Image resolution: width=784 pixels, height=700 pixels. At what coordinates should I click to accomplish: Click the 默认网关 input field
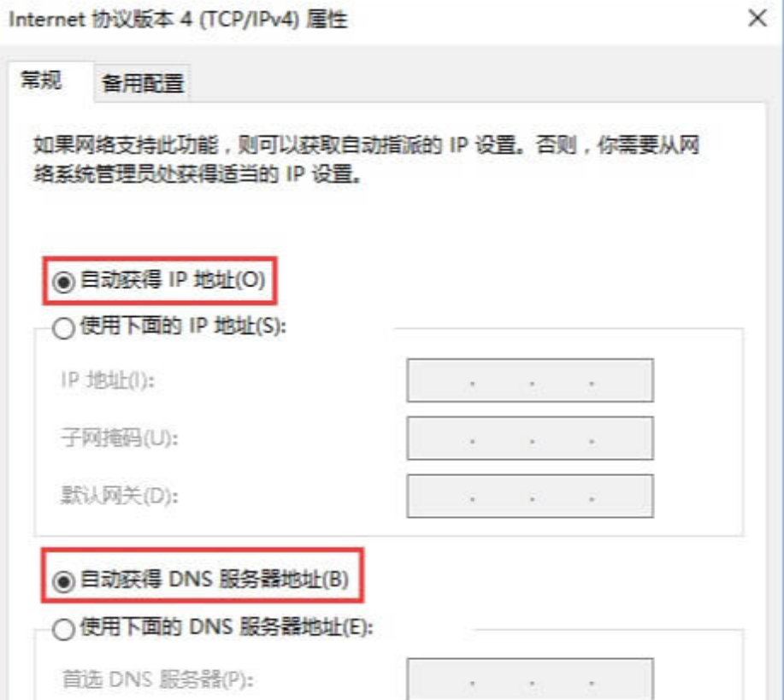[530, 496]
